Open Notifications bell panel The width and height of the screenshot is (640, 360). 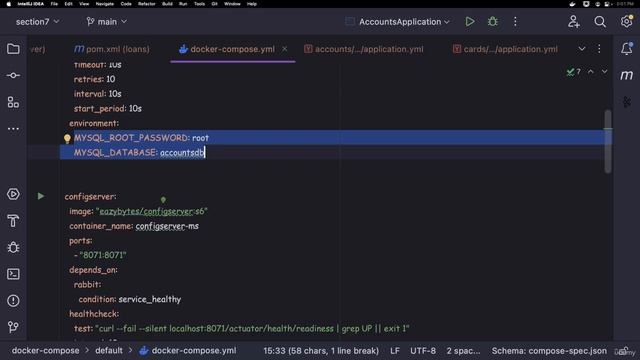[627, 49]
